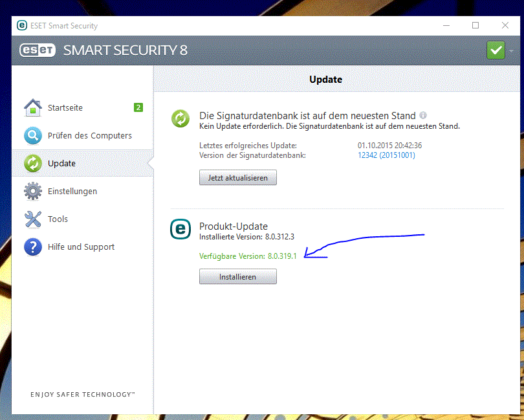
Task: Expand the dropdown arrow beside the green checkmark
Action: [x=511, y=50]
